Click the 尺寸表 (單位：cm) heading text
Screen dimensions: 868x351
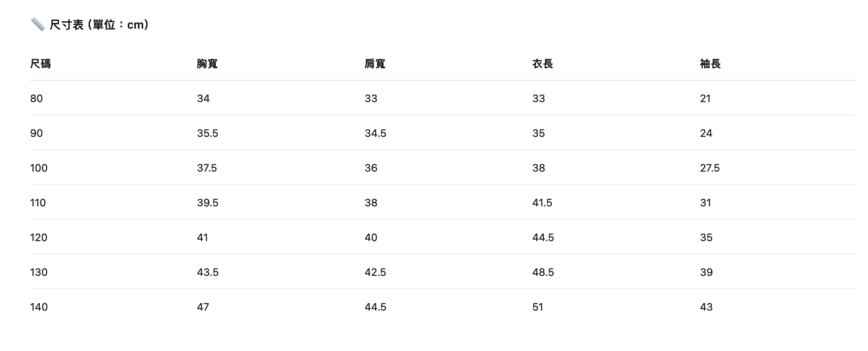[99, 25]
